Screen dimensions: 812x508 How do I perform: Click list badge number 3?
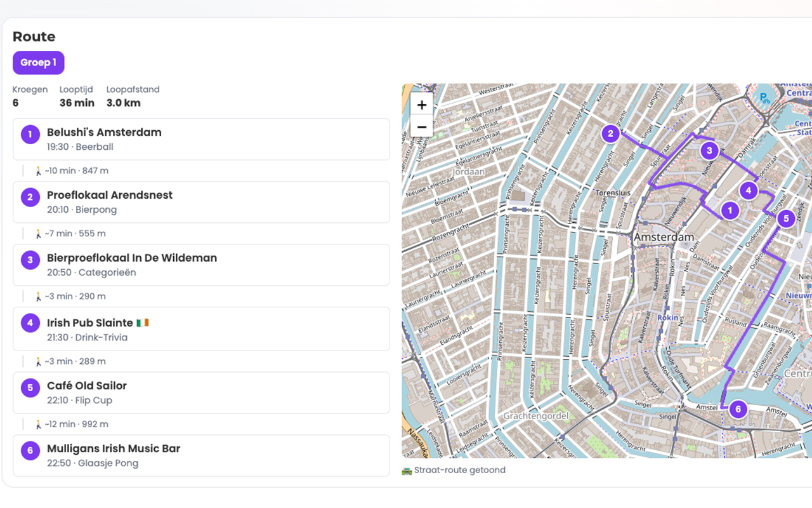click(x=30, y=260)
